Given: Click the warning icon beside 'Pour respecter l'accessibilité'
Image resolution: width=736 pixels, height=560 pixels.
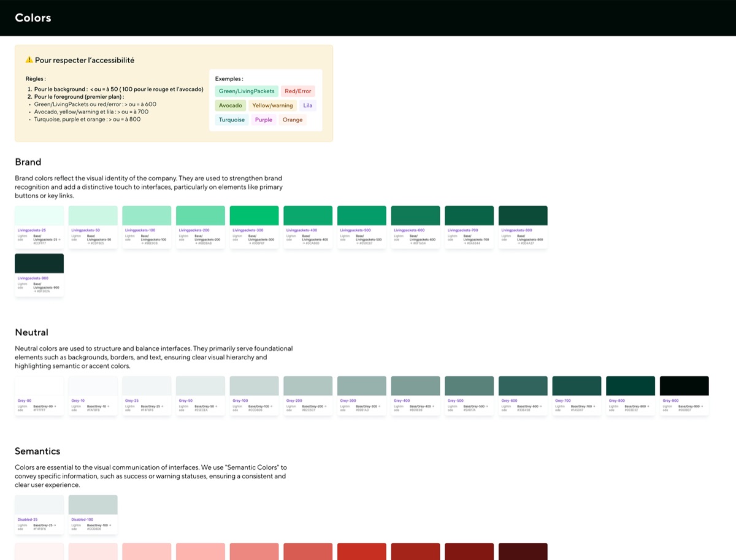Looking at the screenshot, I should click(x=29, y=60).
